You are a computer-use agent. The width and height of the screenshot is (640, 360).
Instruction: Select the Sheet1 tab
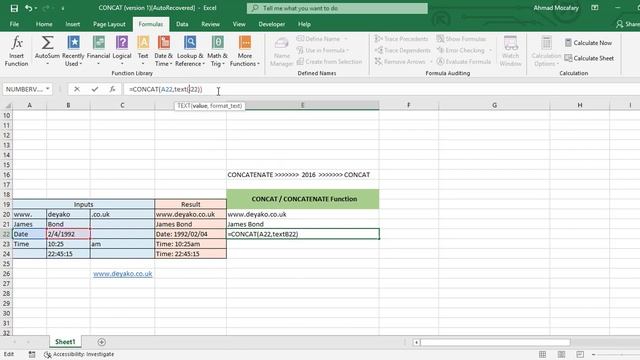(65, 342)
